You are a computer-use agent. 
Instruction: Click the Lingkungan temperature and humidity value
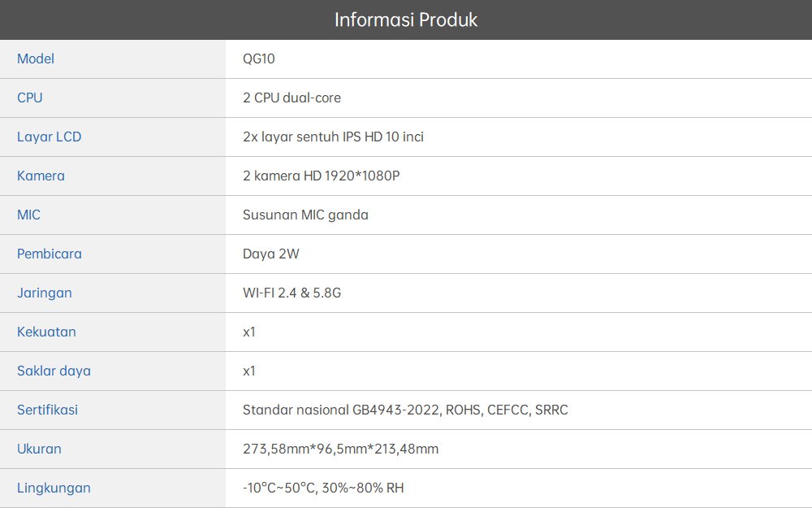point(323,488)
